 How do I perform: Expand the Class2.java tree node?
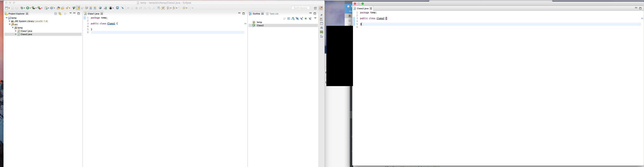click(16, 34)
